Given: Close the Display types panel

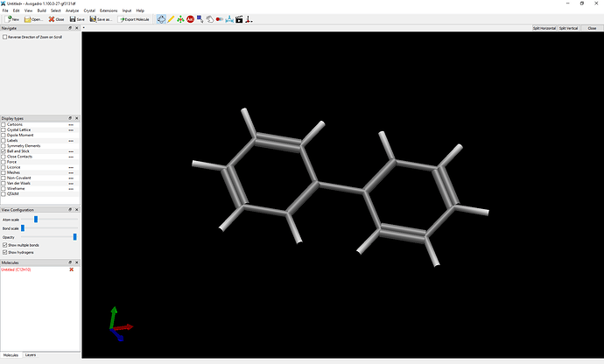Looking at the screenshot, I should point(77,118).
